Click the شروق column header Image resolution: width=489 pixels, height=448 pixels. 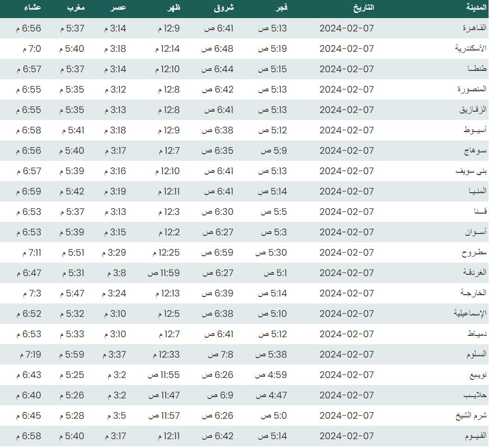[x=225, y=7]
